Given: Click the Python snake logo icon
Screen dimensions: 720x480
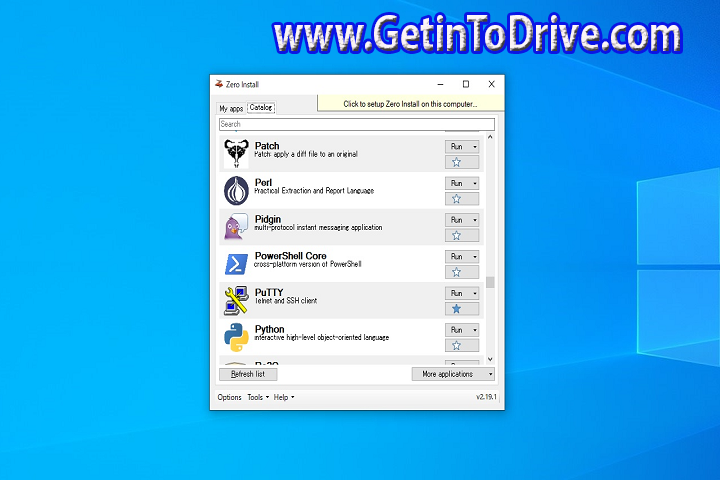Looking at the screenshot, I should (236, 337).
